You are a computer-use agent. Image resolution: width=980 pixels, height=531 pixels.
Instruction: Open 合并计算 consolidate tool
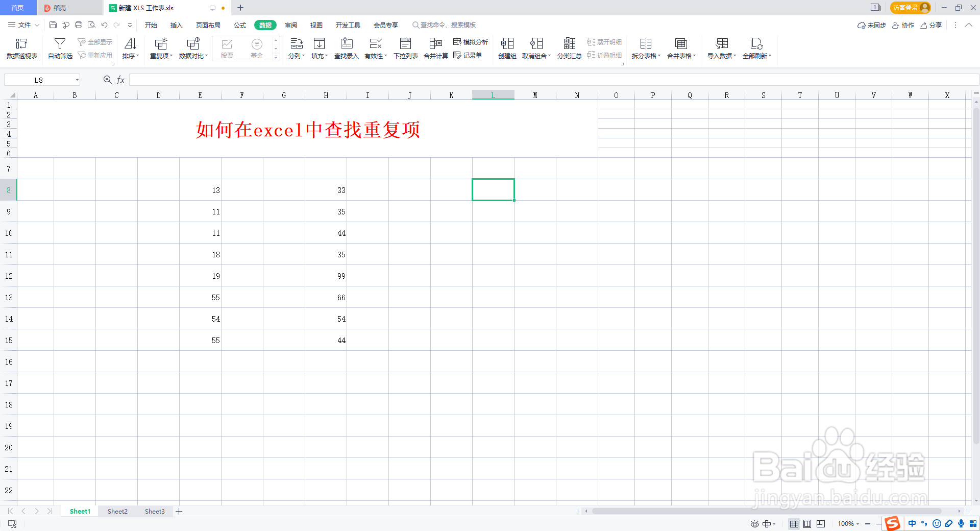(x=436, y=49)
